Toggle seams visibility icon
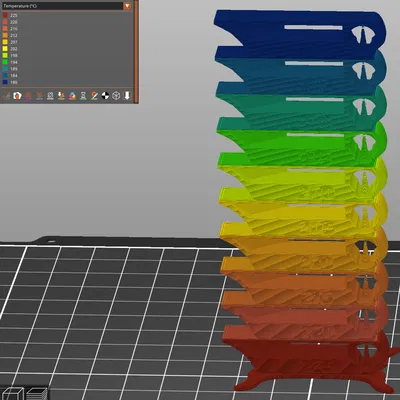 pyautogui.click(x=50, y=96)
